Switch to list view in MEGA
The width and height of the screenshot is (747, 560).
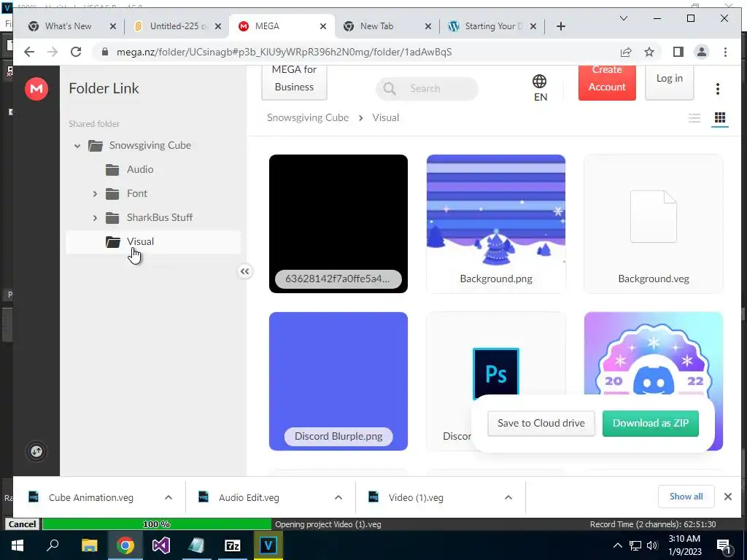[x=694, y=117]
